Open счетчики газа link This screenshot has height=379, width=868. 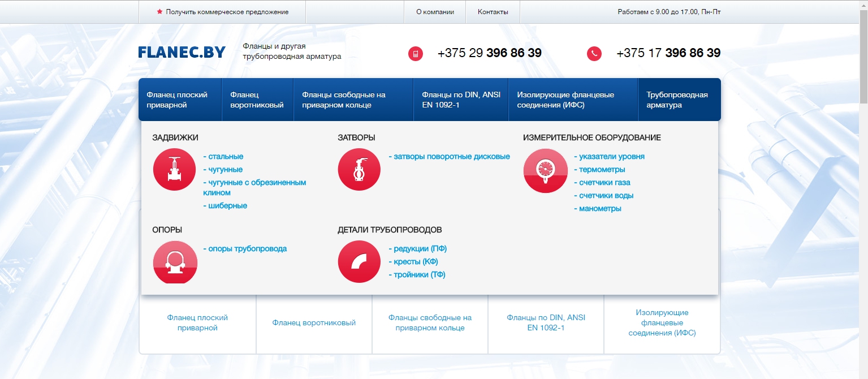pos(602,183)
